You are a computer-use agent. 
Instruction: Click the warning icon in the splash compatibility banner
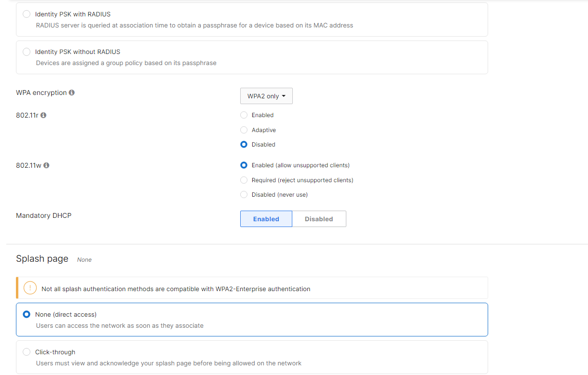pyautogui.click(x=29, y=288)
